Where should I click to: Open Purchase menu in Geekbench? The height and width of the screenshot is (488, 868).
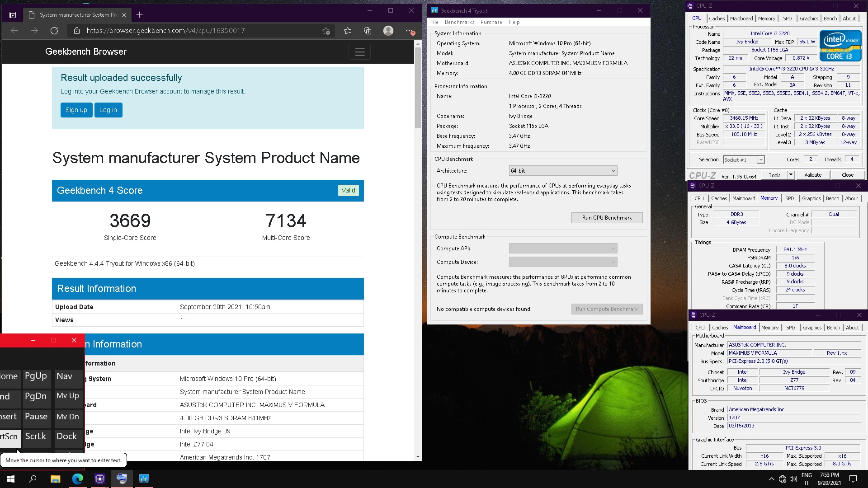point(491,22)
